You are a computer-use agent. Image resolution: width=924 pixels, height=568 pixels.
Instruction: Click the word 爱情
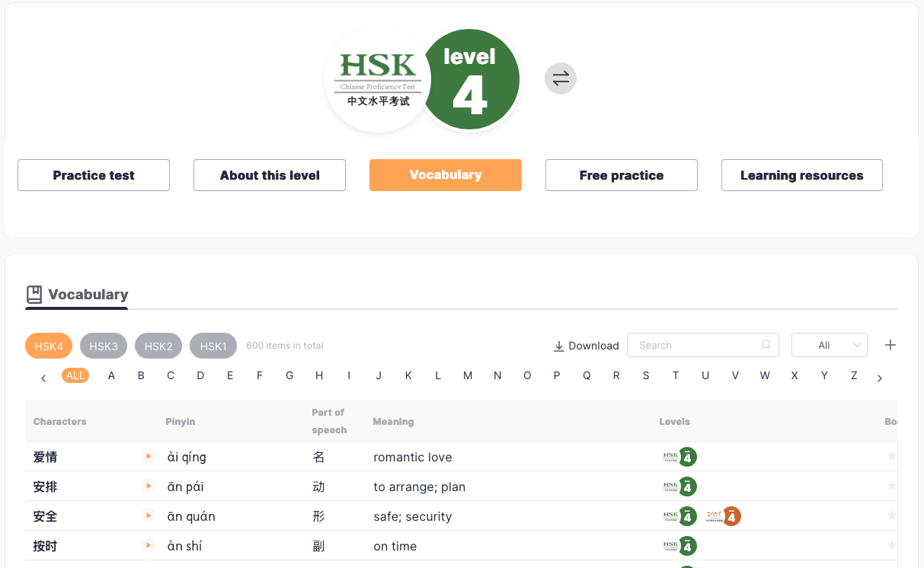click(45, 457)
